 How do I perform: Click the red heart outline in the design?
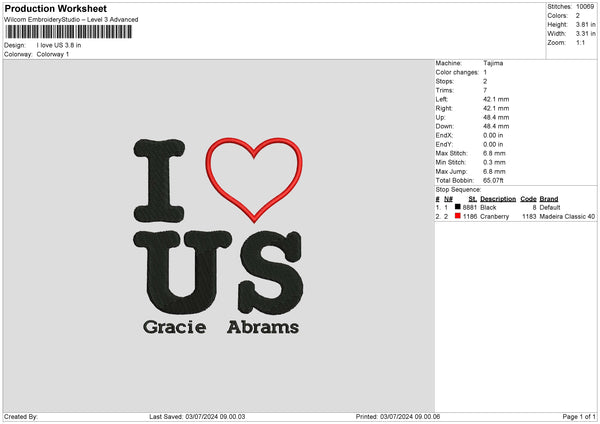tap(254, 179)
